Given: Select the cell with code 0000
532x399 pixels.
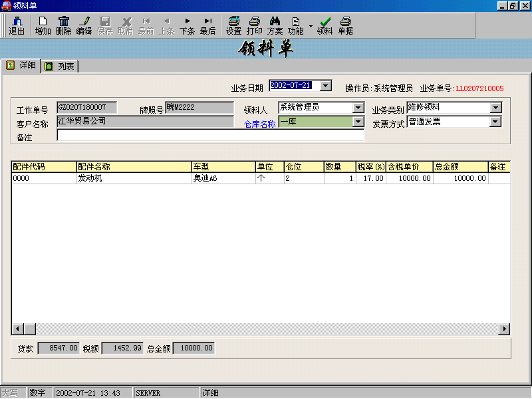Looking at the screenshot, I should [x=44, y=178].
